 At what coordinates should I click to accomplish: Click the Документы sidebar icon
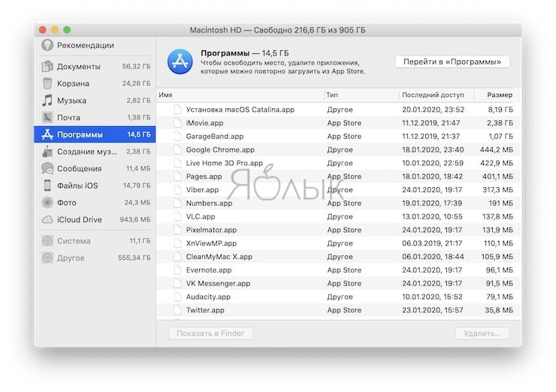pyautogui.click(x=47, y=66)
